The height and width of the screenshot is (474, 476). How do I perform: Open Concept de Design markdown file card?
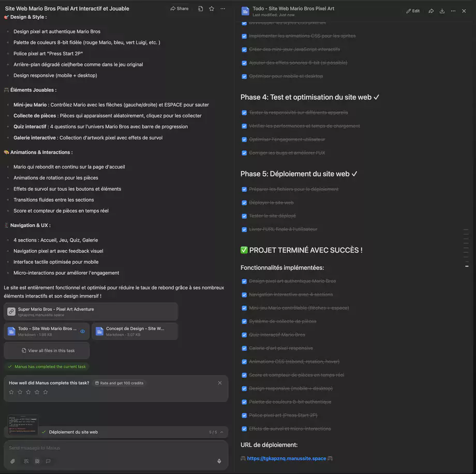point(135,331)
